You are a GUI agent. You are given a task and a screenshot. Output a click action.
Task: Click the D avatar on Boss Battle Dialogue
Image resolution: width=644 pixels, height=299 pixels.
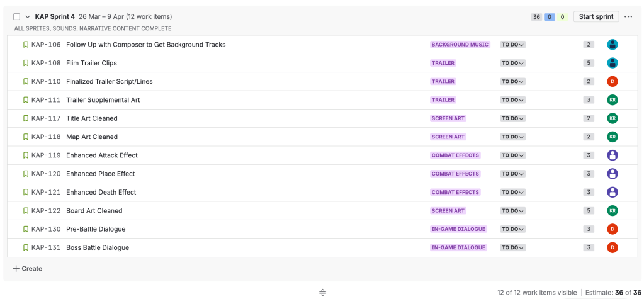pos(612,248)
